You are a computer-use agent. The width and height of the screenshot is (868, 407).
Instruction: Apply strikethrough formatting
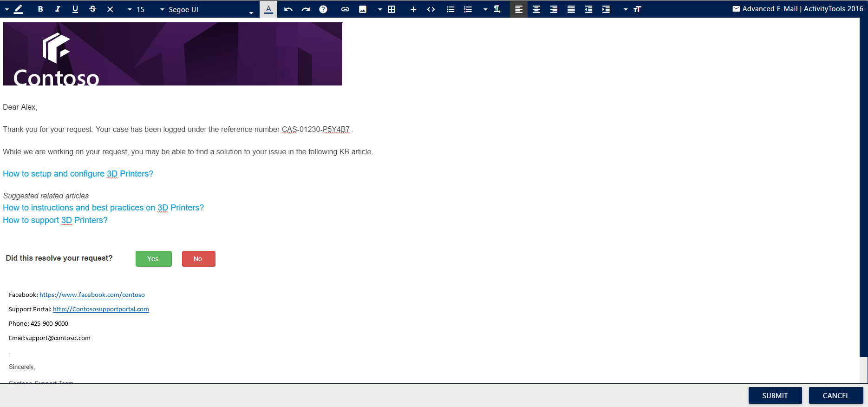92,9
